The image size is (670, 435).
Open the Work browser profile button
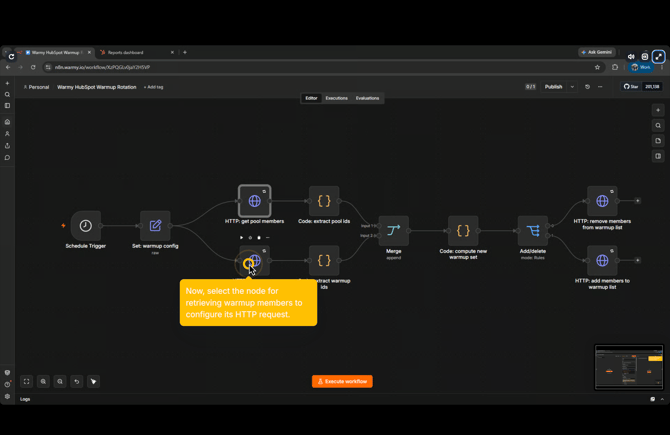tap(641, 68)
